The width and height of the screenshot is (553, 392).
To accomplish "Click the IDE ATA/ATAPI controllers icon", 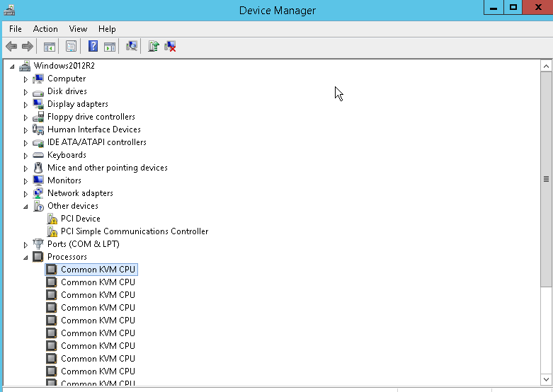I will coord(38,142).
